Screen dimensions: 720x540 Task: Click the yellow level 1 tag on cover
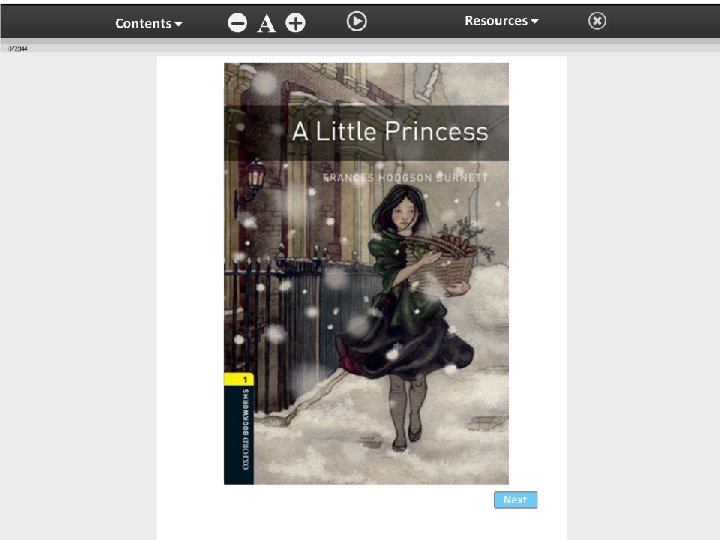(239, 379)
